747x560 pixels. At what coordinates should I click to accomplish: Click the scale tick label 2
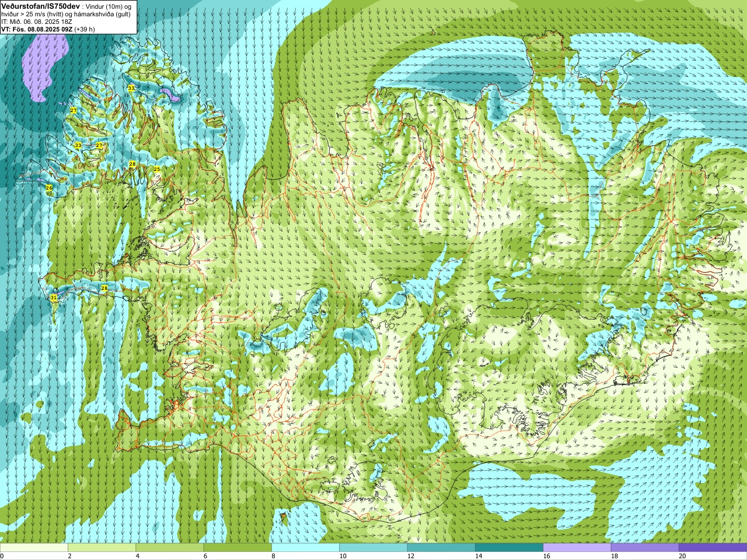click(69, 556)
